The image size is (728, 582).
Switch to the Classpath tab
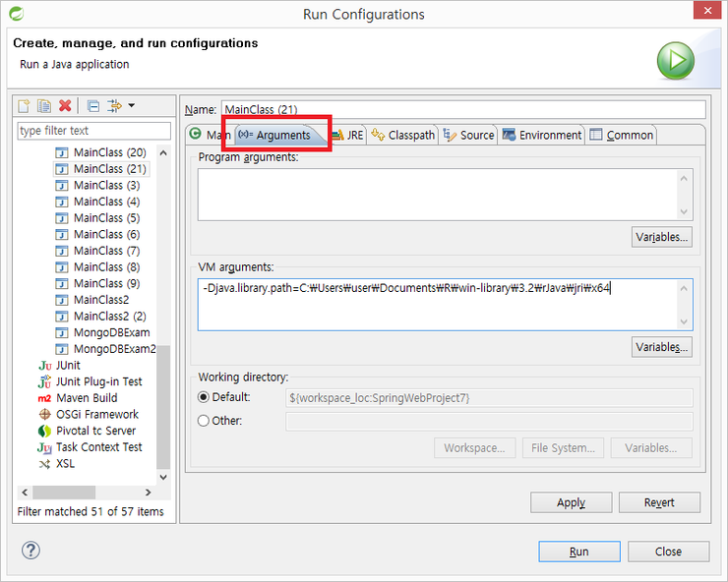point(403,136)
